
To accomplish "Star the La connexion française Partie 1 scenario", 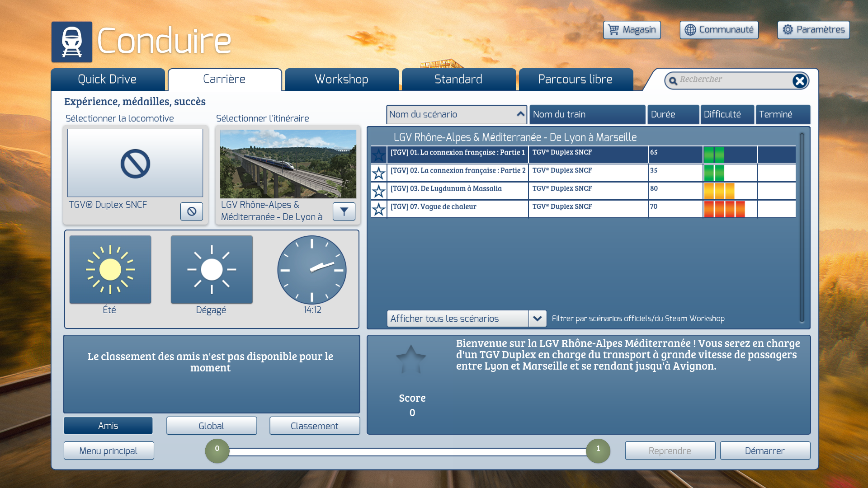I will coord(379,155).
